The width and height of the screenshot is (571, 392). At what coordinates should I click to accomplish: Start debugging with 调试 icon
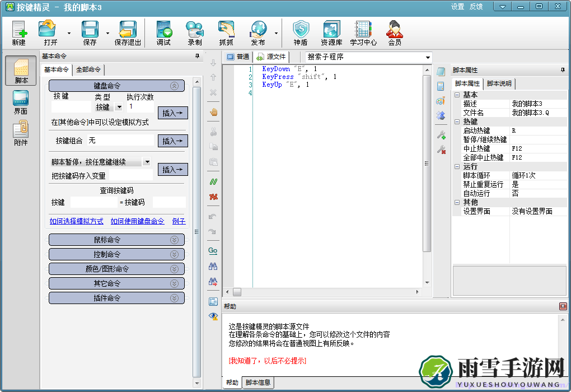pyautogui.click(x=163, y=33)
